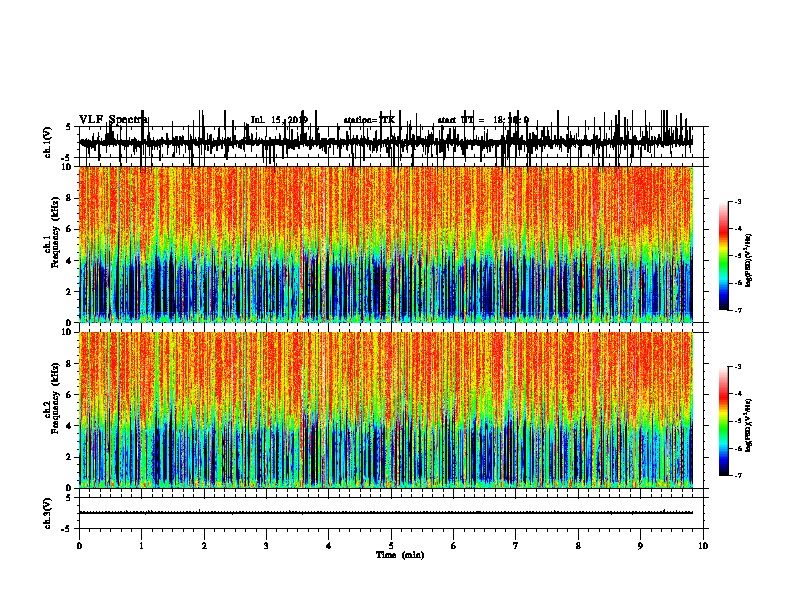Click the 10 kHz tick label on ch.2 axis
Screen dimensions: 792x612
[67, 332]
